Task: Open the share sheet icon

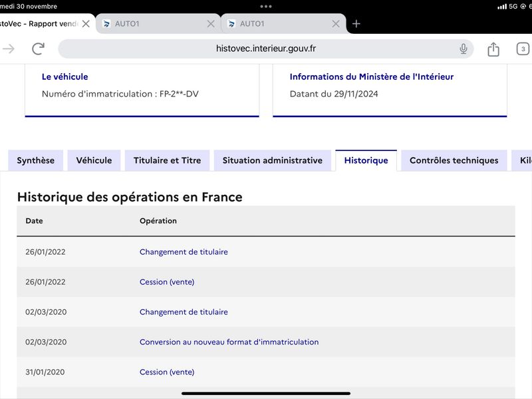Action: click(x=493, y=49)
